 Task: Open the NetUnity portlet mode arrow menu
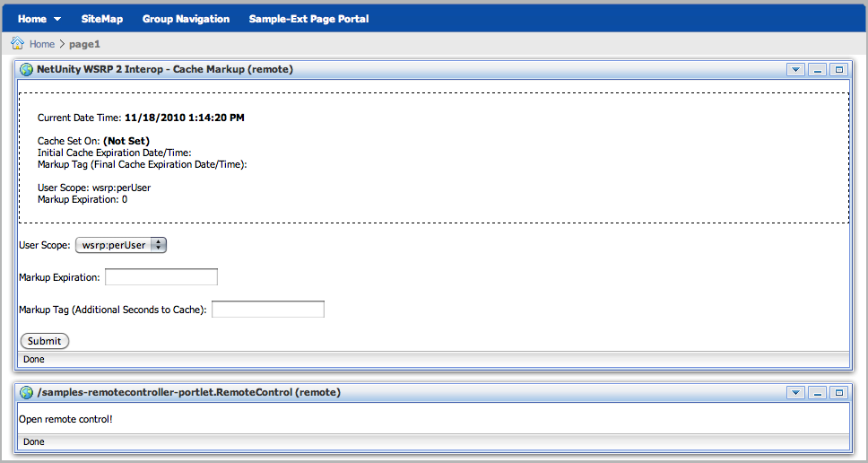pyautogui.click(x=795, y=69)
